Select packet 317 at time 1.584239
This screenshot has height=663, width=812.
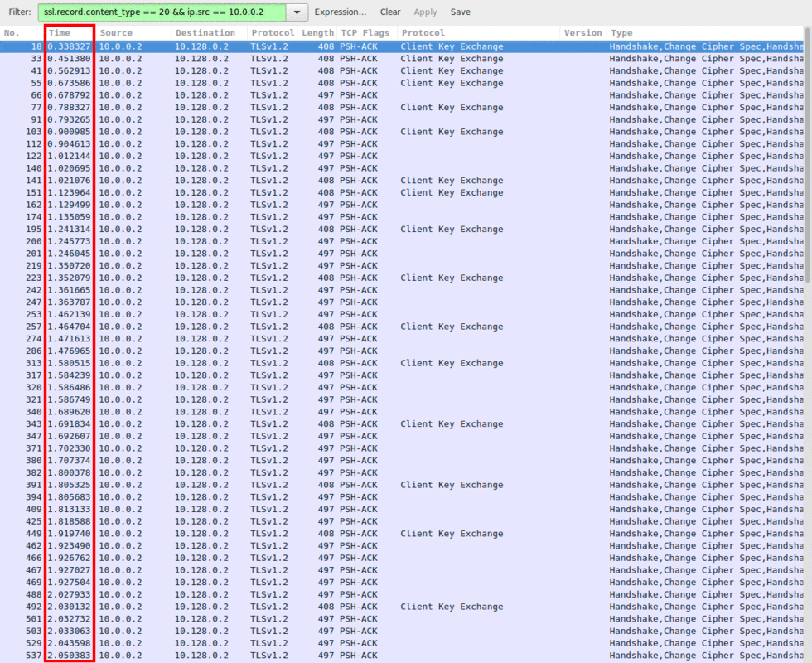click(x=402, y=375)
